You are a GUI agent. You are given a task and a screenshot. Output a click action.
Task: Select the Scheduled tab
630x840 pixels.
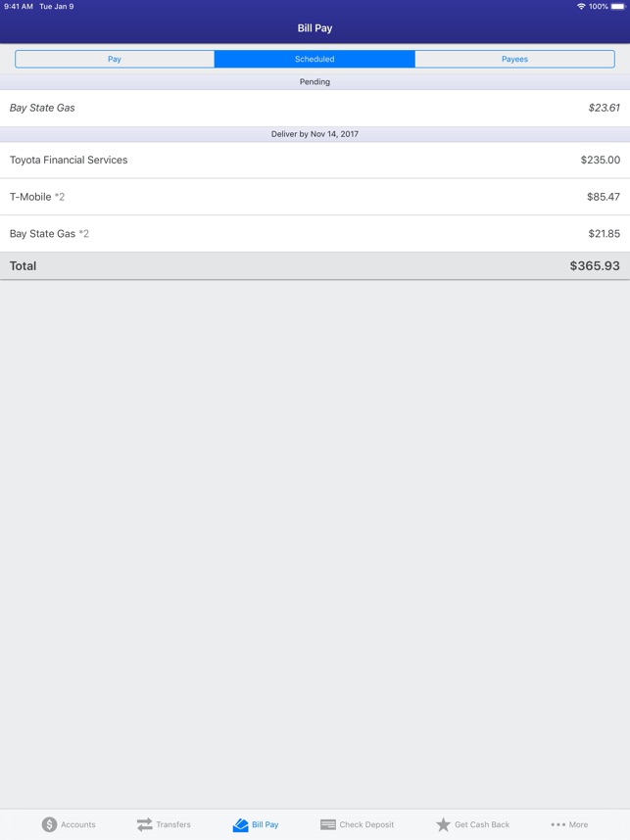pos(315,59)
